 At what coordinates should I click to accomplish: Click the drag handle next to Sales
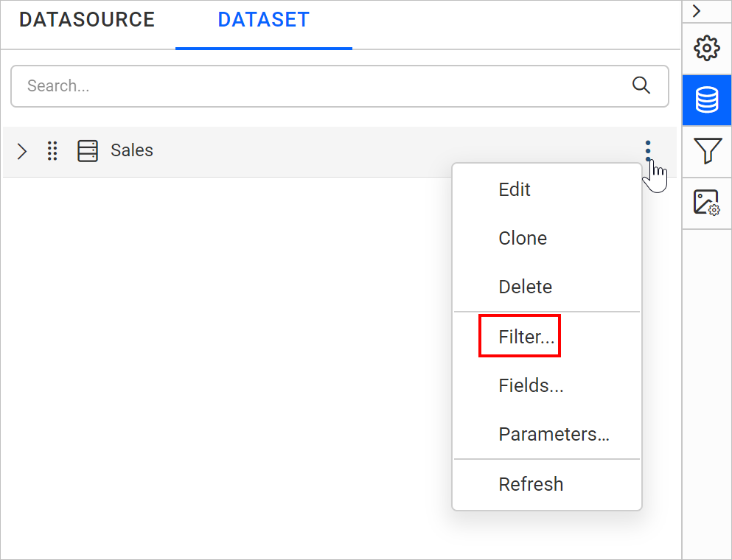[52, 150]
